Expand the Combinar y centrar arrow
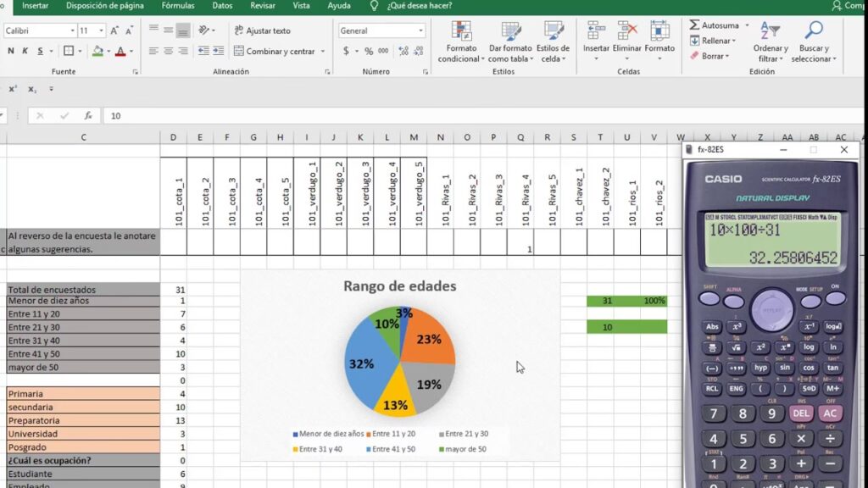The height and width of the screenshot is (488, 868). pyautogui.click(x=323, y=52)
